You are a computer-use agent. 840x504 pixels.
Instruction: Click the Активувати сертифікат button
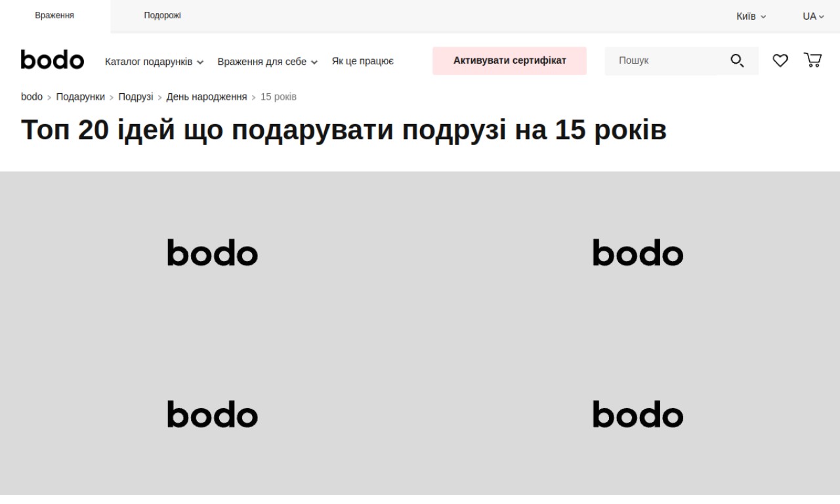pos(509,60)
